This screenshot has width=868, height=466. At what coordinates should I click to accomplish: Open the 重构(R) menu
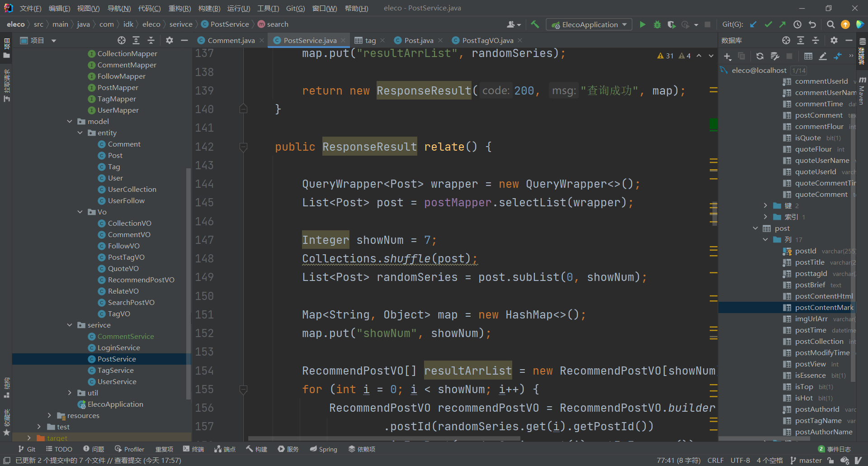(x=179, y=8)
